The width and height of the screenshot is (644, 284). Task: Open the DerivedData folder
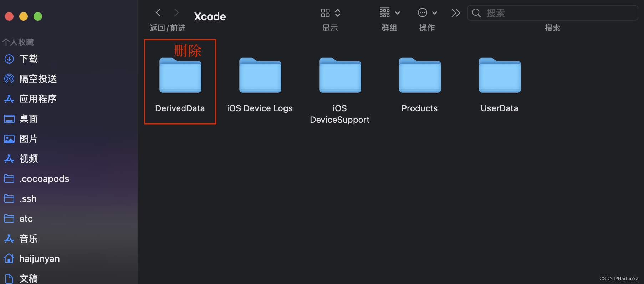(180, 75)
